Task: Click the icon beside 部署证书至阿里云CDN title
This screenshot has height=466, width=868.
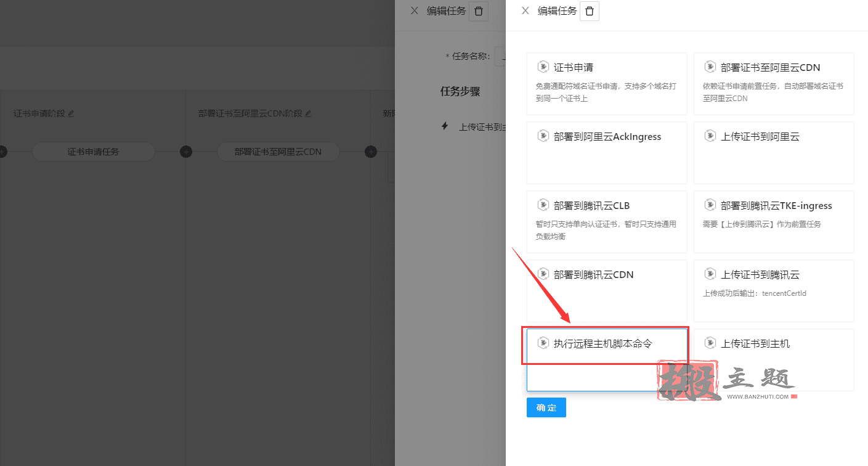Action: [x=710, y=67]
